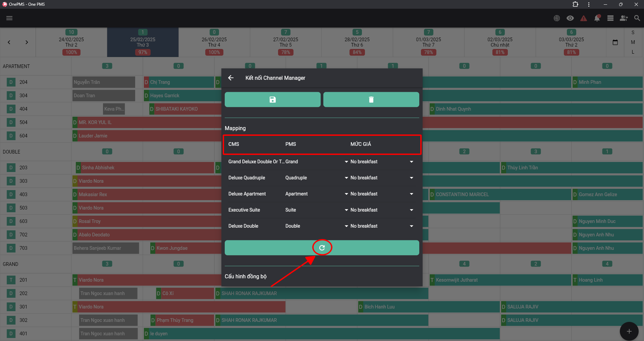Click the APARTMENT room group label
The image size is (644, 341).
[x=16, y=66]
